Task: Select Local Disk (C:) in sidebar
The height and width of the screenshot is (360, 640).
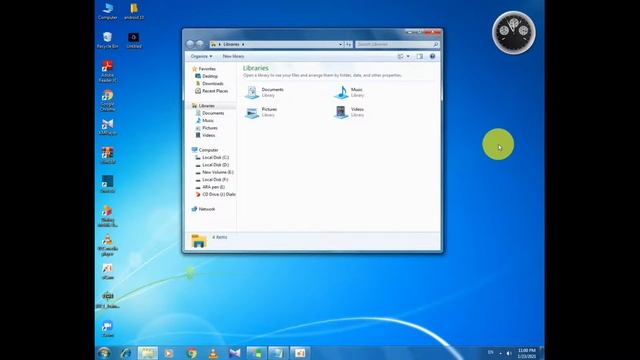Action: click(212, 158)
